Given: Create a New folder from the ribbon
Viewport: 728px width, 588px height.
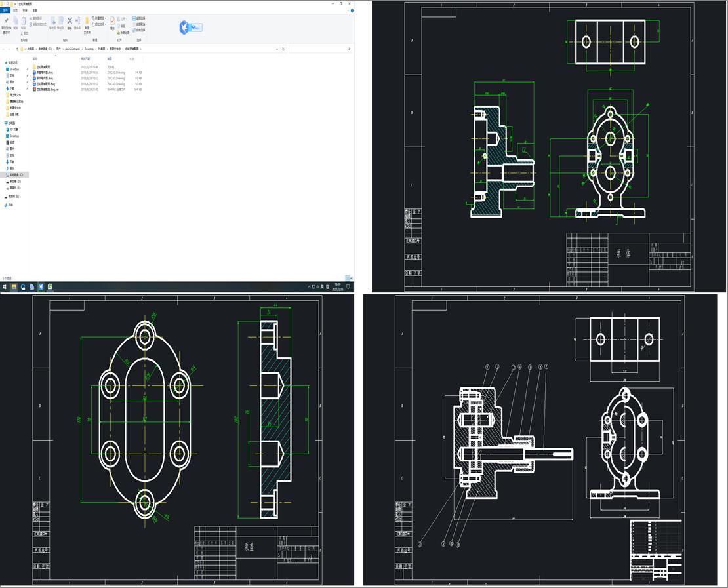Looking at the screenshot, I should pos(87,26).
